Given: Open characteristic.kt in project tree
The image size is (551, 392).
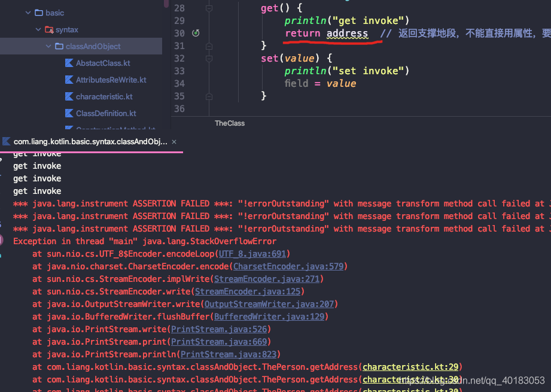Looking at the screenshot, I should tap(104, 97).
